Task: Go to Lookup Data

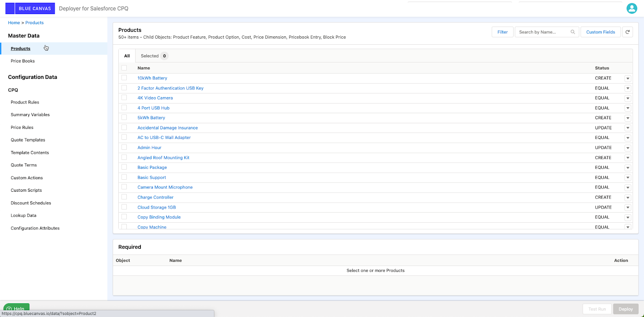Action: pyautogui.click(x=23, y=215)
